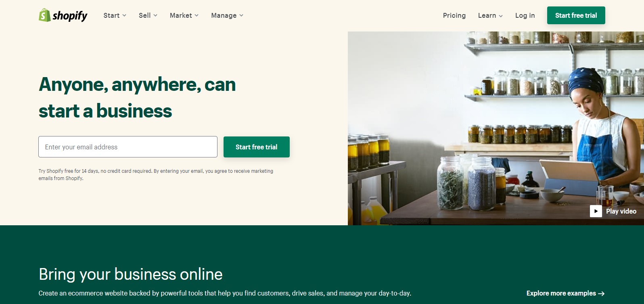The image size is (644, 304).
Task: Open the Market dropdown menu
Action: point(184,15)
